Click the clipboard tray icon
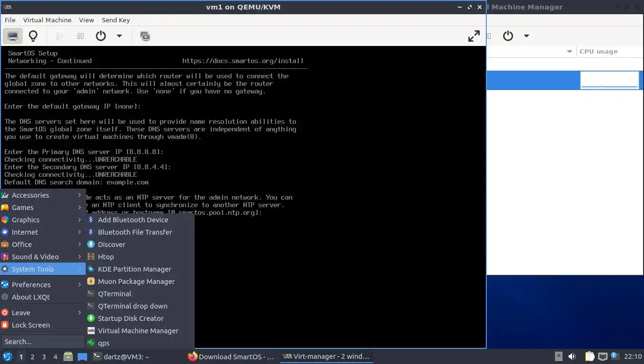 point(590,356)
